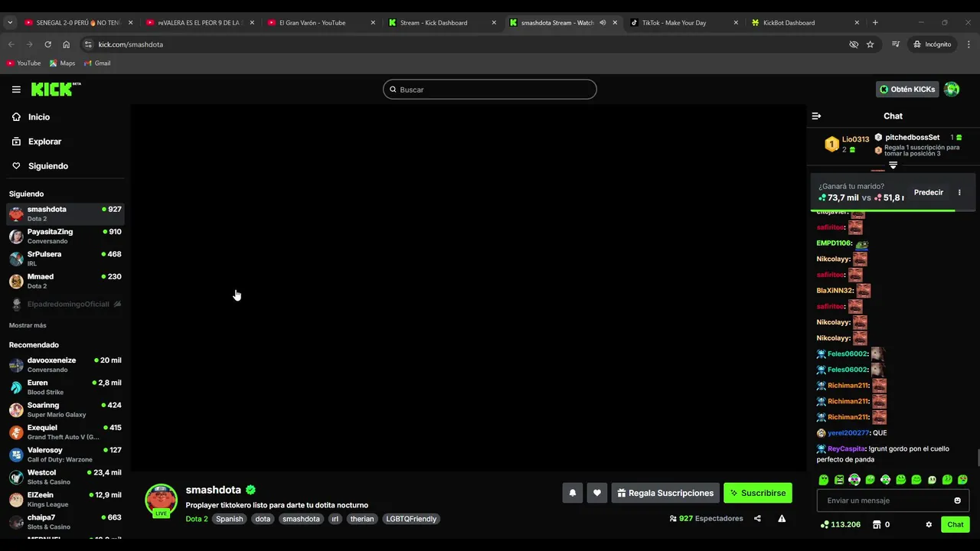
Task: Click the Chrome home button
Action: tap(66, 44)
